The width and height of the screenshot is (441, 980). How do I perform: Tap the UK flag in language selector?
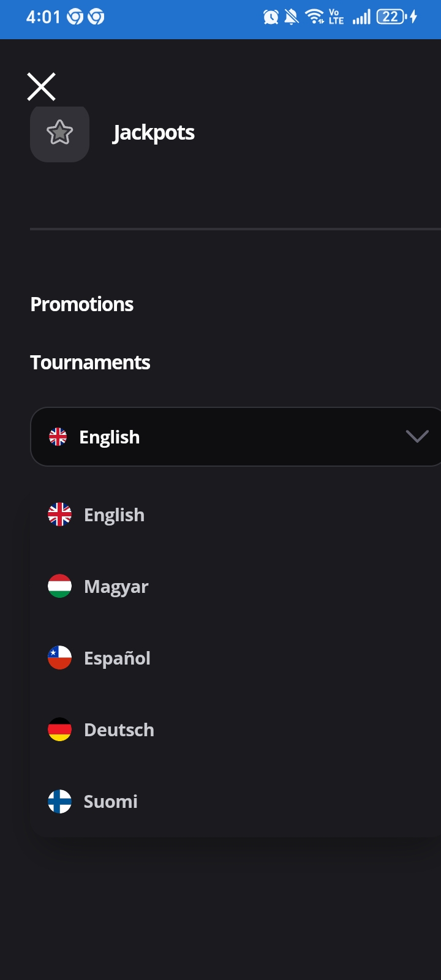[58, 437]
